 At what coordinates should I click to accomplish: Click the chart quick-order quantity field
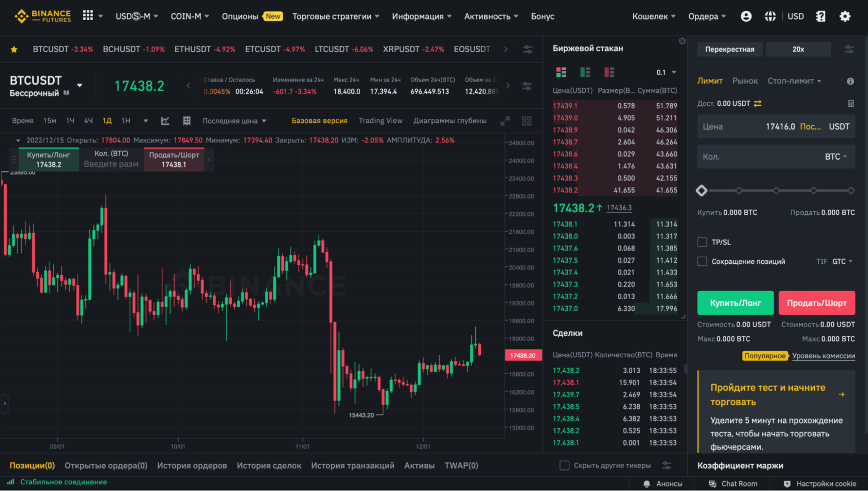point(111,164)
